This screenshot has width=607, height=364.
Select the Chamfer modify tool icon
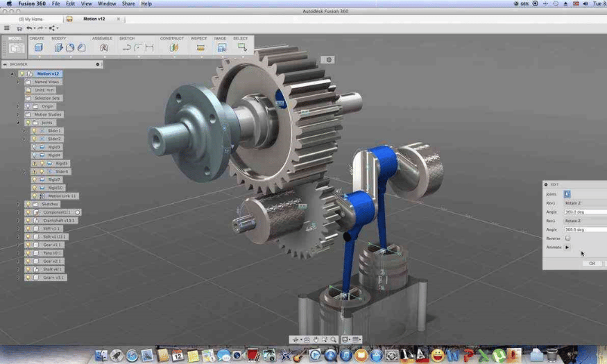point(81,48)
